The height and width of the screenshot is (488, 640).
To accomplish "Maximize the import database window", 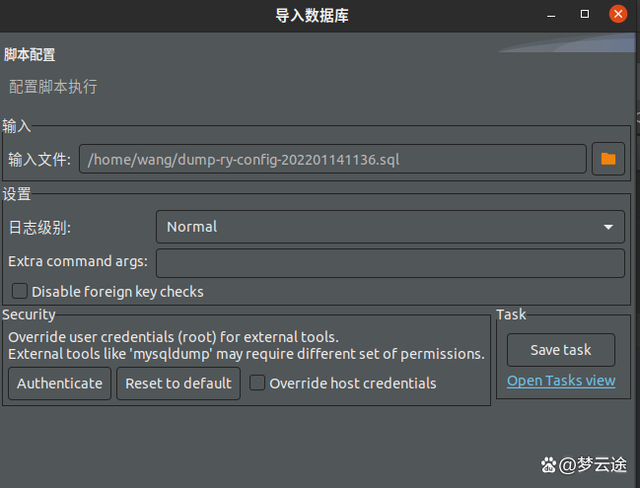I will click(x=584, y=14).
